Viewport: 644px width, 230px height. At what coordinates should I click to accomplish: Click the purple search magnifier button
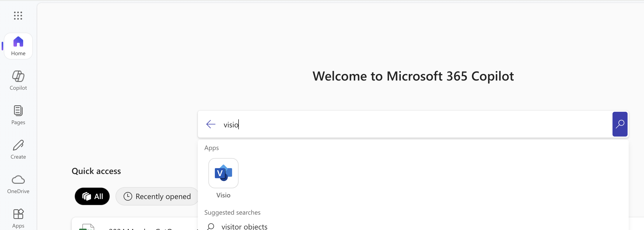(x=620, y=124)
